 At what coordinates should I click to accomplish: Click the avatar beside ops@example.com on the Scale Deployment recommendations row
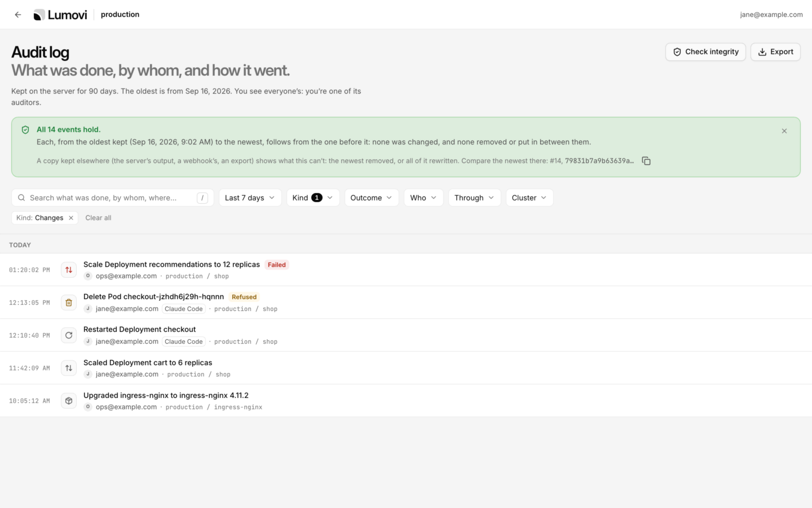coord(88,276)
